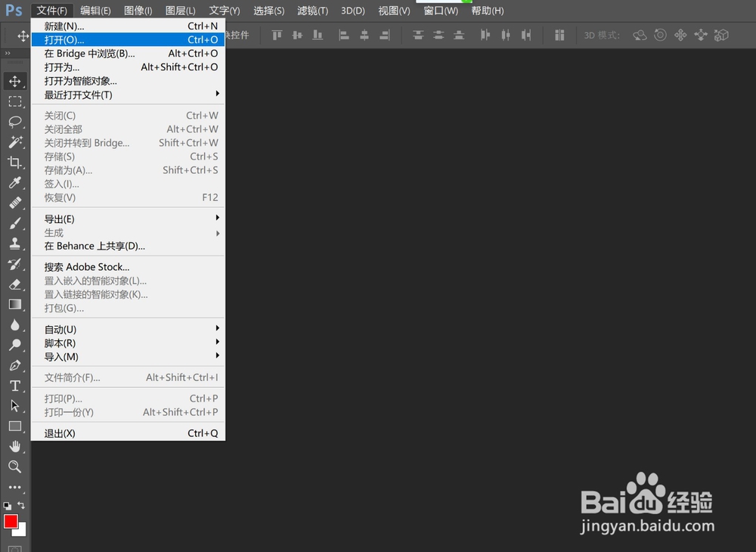The width and height of the screenshot is (756, 552).
Task: Select the Crop tool
Action: pos(15,162)
